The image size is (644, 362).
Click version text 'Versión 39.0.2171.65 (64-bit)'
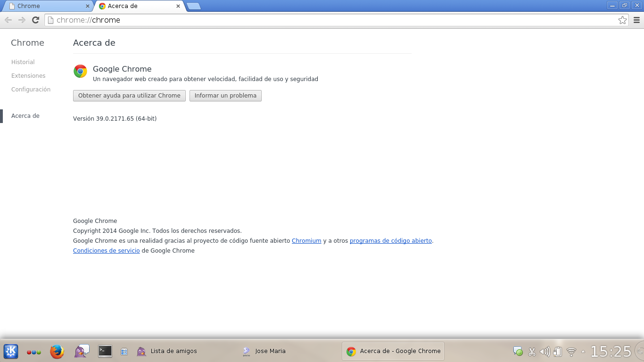coord(115,119)
